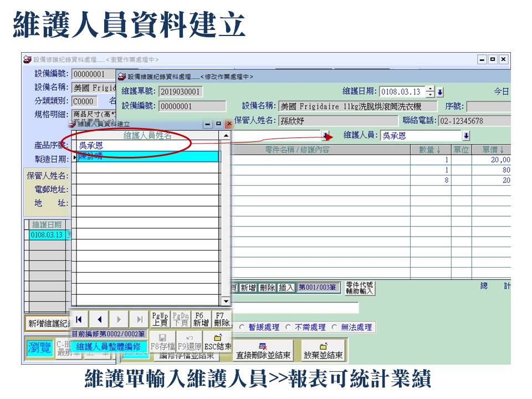Select the 暫緩處理 radio option
Screen dimensions: 532x399
pyautogui.click(x=242, y=328)
